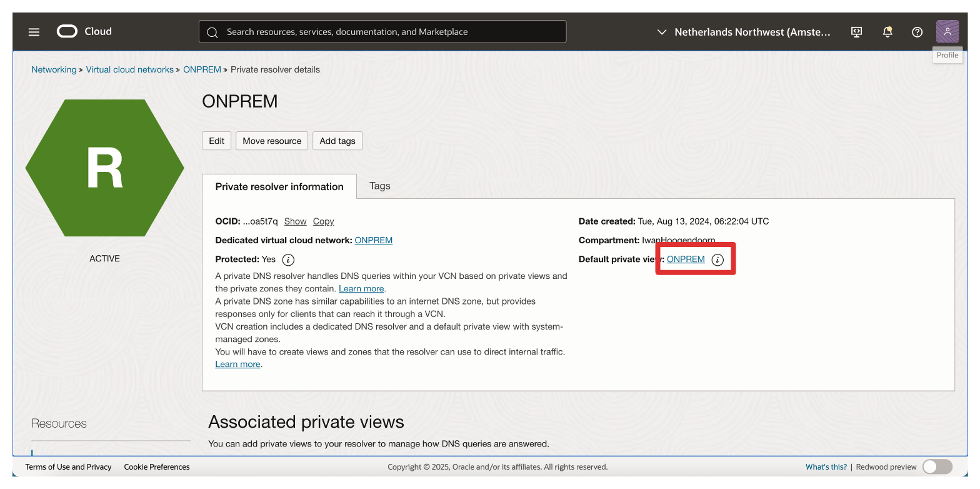Switch to the Tags tab
Image resolution: width=980 pixels, height=489 pixels.
click(x=379, y=186)
